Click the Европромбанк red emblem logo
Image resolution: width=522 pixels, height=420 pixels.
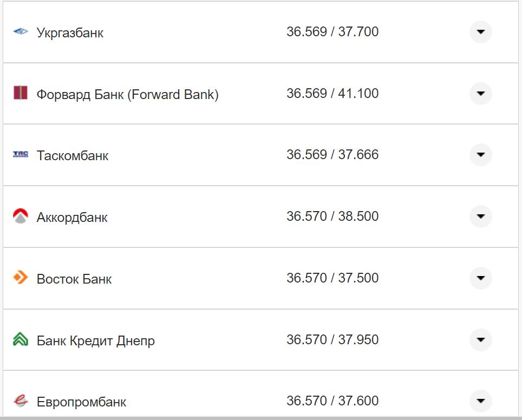tap(20, 402)
